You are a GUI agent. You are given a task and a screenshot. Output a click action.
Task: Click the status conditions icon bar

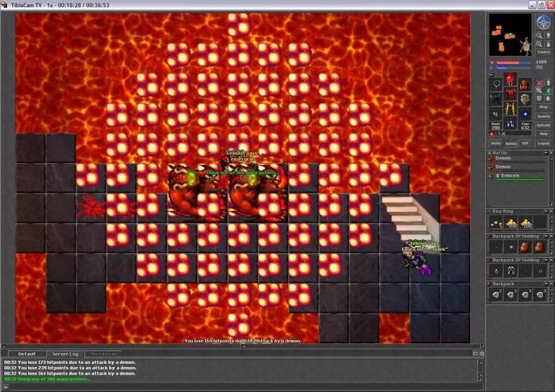pos(510,134)
